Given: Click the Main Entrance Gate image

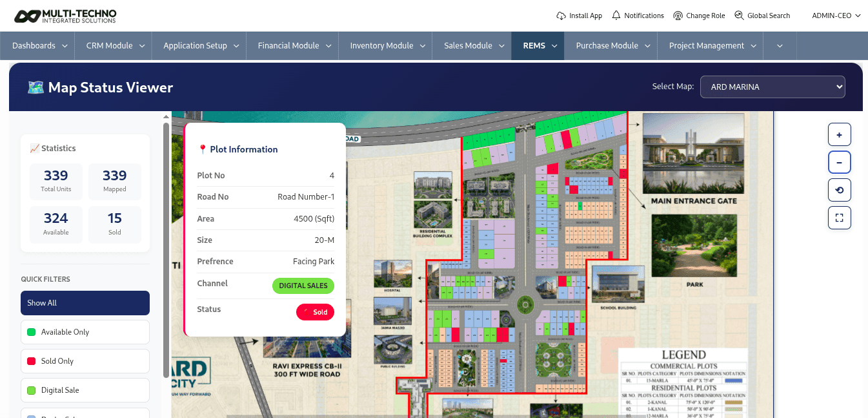Looking at the screenshot, I should (x=694, y=154).
